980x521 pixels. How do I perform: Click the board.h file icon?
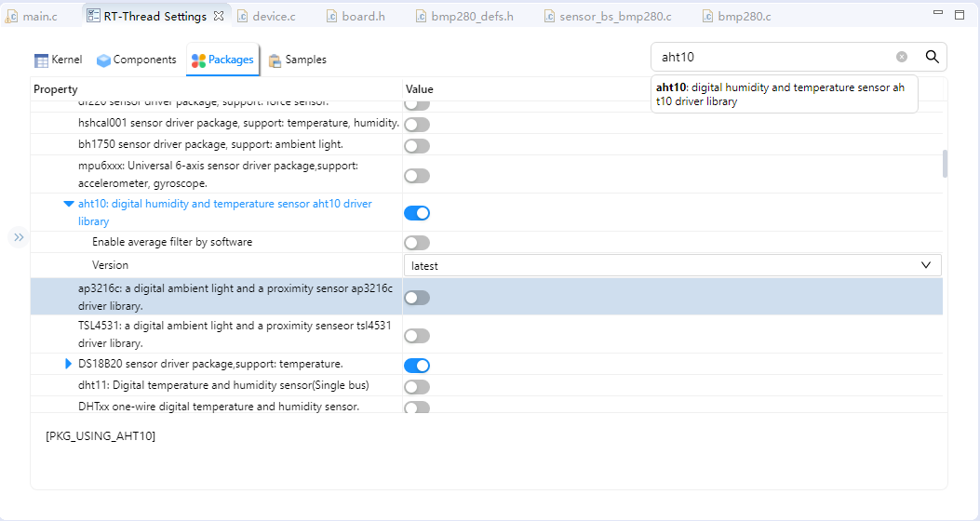(332, 17)
